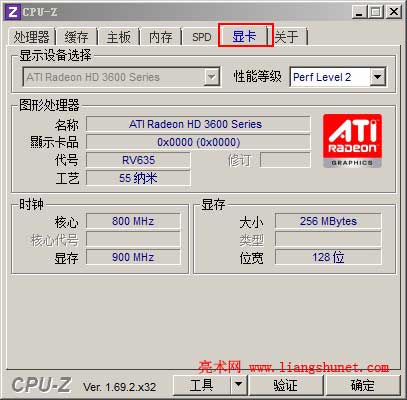The image size is (407, 400).
Task: Click the GPU name field ATI Radeon HD 3600 Series
Action: (198, 124)
